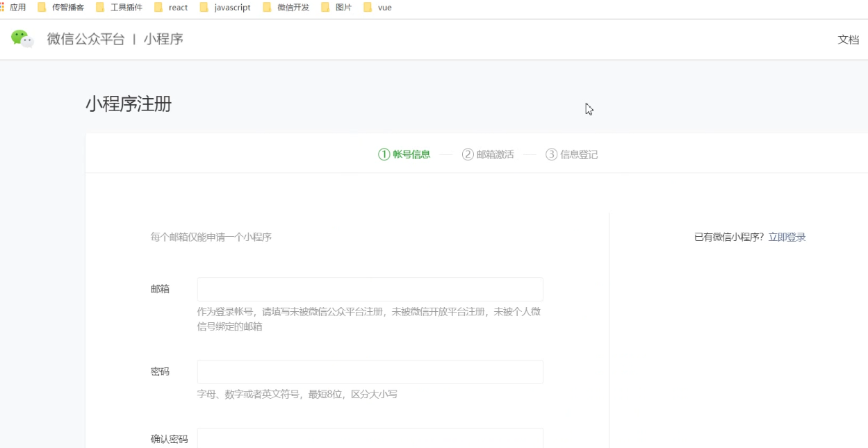Click the 应用 apps icon on bookmarks bar
This screenshot has width=868, height=448.
(x=15, y=7)
